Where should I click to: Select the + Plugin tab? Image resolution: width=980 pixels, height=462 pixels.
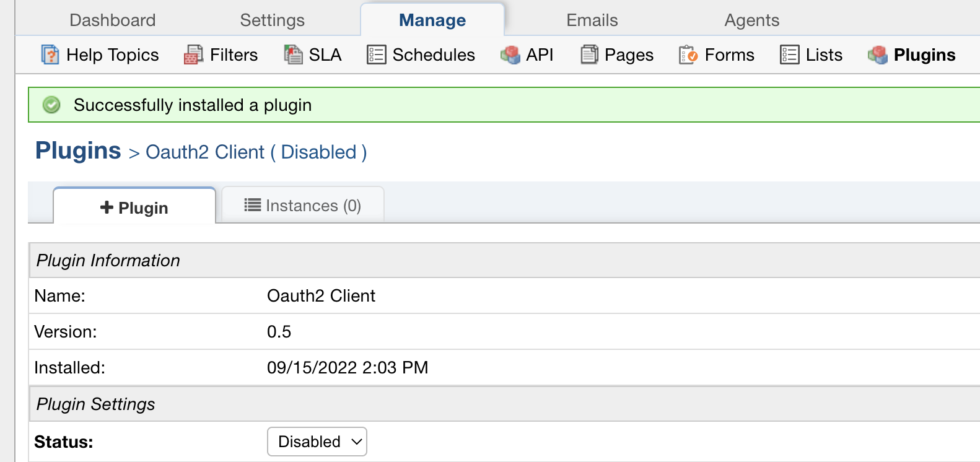(x=134, y=207)
